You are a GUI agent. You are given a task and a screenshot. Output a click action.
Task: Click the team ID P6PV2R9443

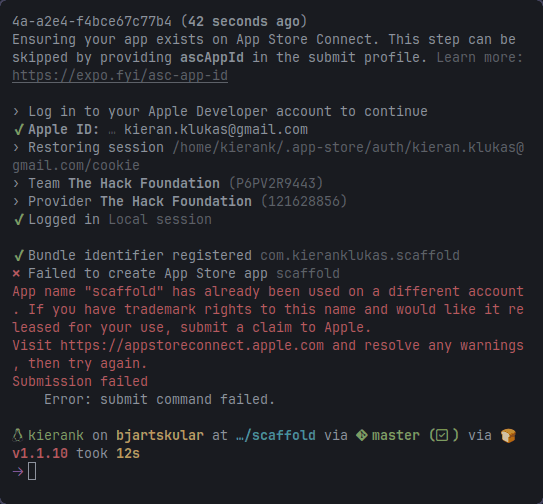tap(276, 184)
